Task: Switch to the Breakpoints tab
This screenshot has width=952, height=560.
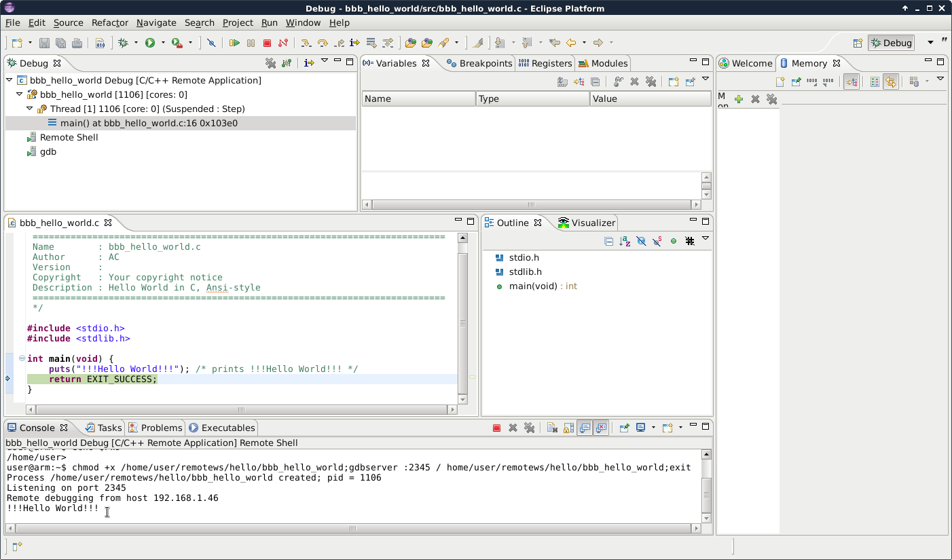Action: tap(479, 63)
